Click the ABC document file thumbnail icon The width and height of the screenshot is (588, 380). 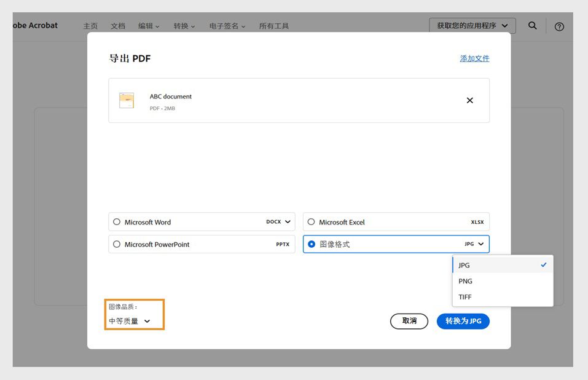pos(127,100)
